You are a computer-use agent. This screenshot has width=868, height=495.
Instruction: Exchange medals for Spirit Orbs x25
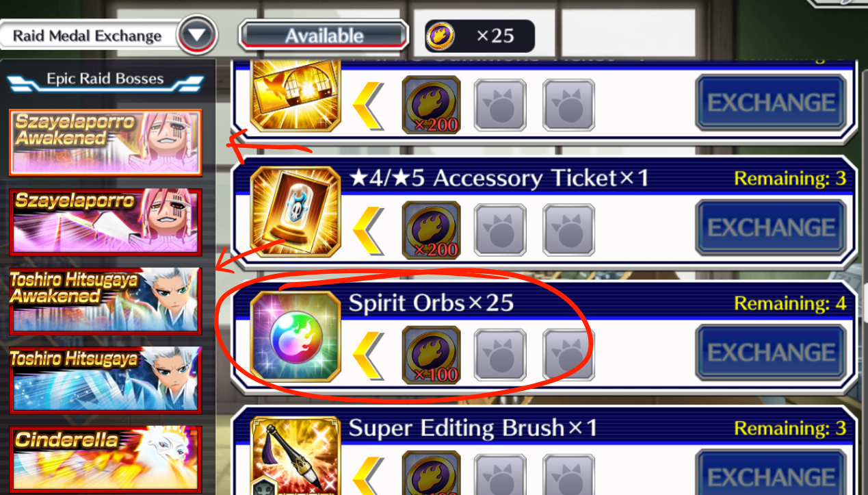pyautogui.click(x=772, y=353)
